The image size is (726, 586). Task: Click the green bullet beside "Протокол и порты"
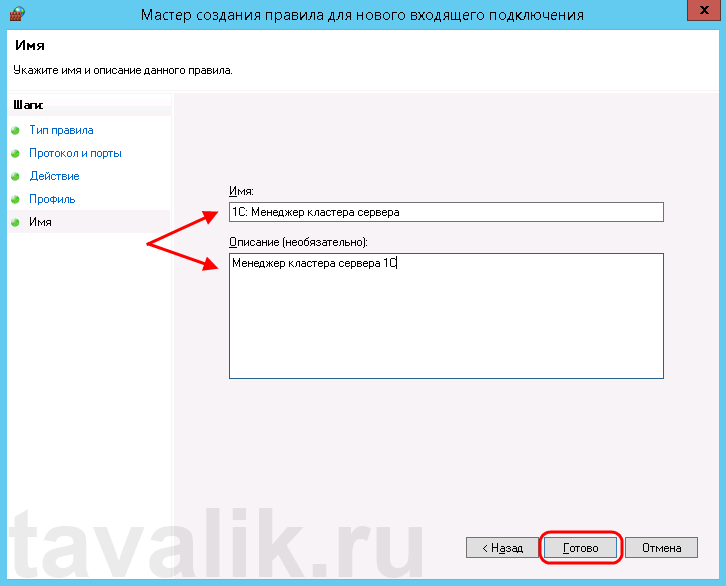(x=15, y=153)
